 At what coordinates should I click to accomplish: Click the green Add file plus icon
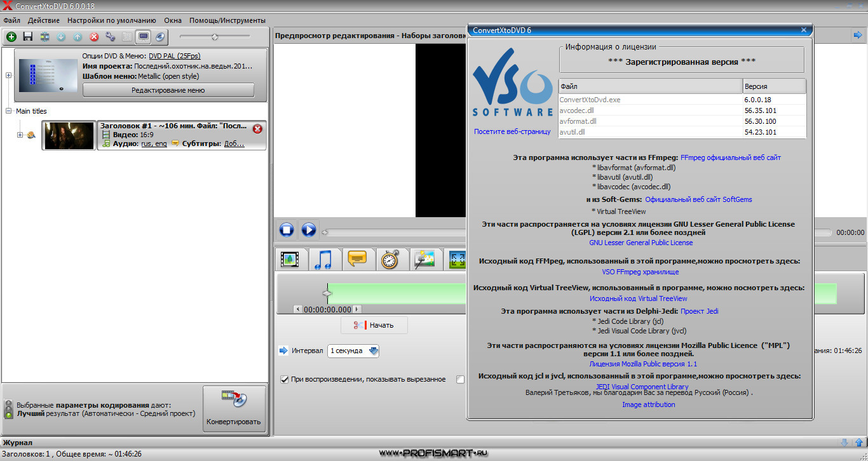(11, 37)
